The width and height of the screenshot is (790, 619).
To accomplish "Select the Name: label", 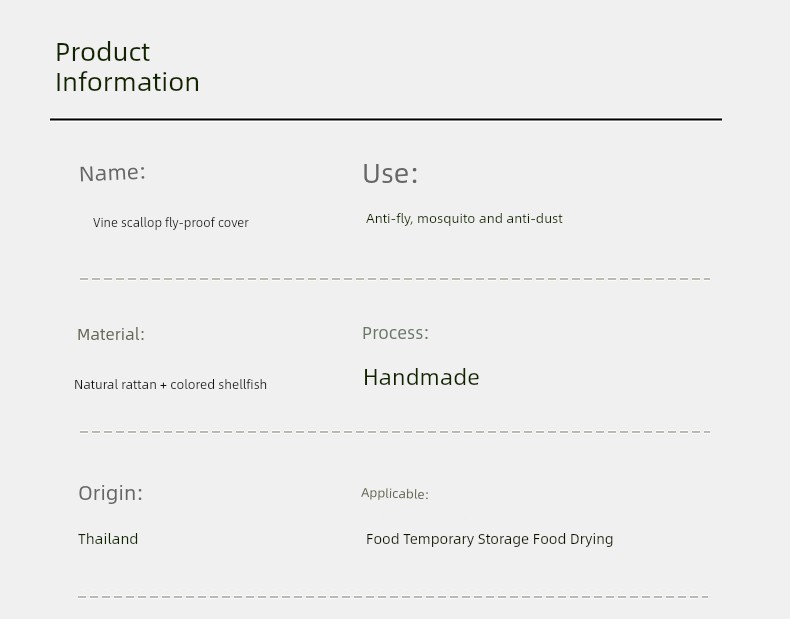I will pyautogui.click(x=112, y=173).
